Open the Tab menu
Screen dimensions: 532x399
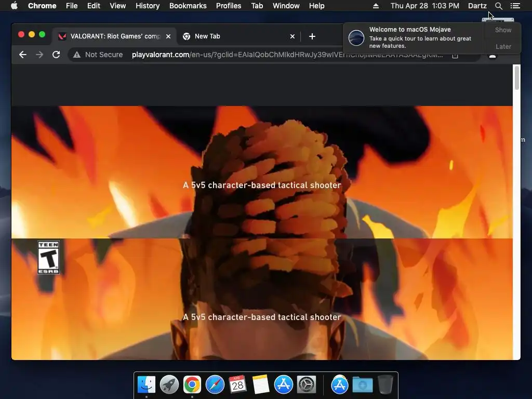[257, 6]
